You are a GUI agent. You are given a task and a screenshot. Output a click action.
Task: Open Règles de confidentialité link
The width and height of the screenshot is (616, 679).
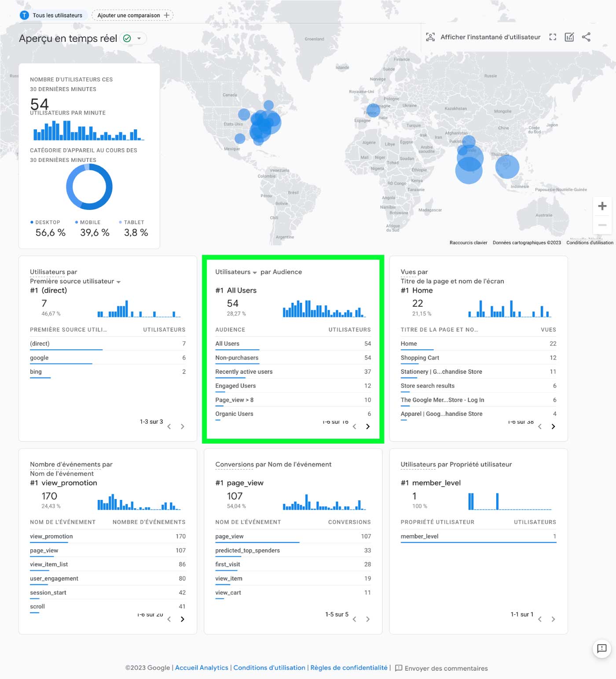tap(349, 668)
